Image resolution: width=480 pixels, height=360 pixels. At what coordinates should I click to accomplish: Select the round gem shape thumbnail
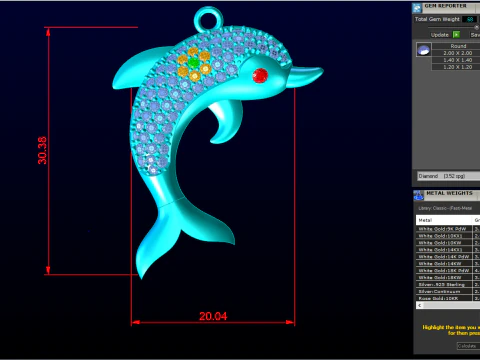coord(424,50)
